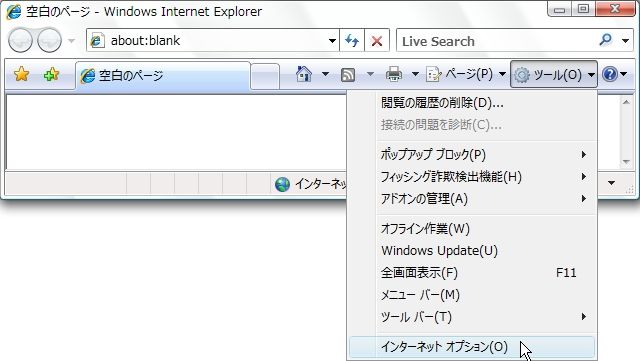Maximize the Internet Explorer window
Viewport: 640px width, 361px height.
pos(583,9)
